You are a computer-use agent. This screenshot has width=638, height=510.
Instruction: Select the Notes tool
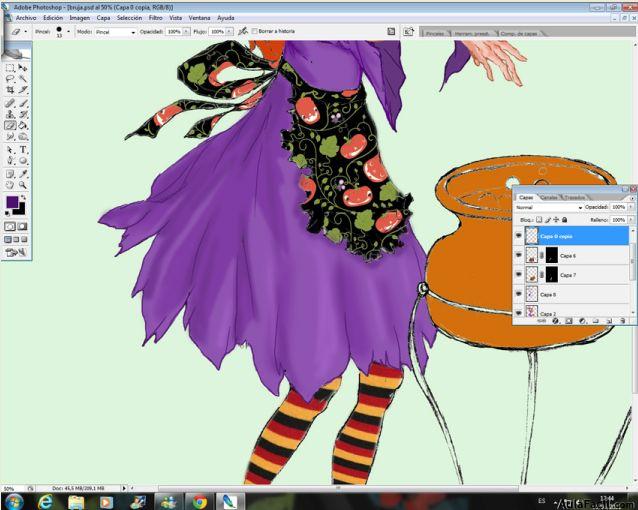10,174
